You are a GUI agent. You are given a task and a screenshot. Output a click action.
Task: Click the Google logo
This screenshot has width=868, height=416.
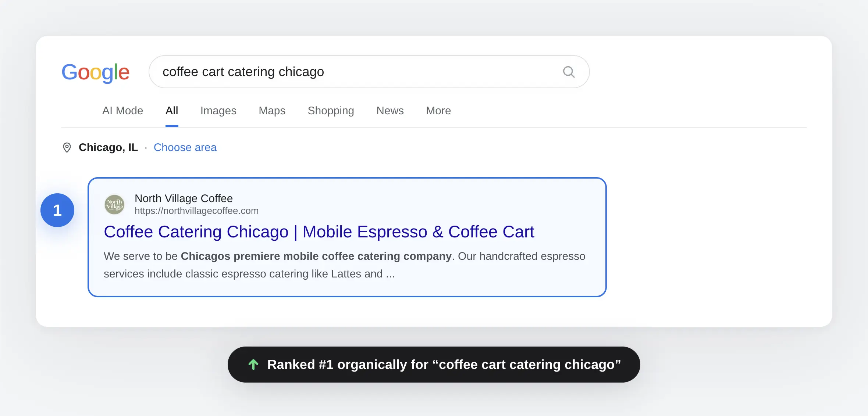click(x=95, y=72)
